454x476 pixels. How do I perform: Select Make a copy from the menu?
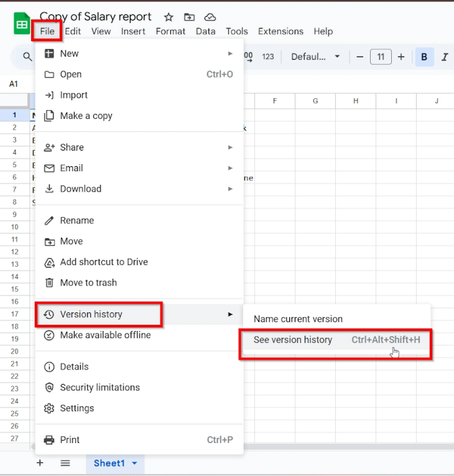coord(86,115)
